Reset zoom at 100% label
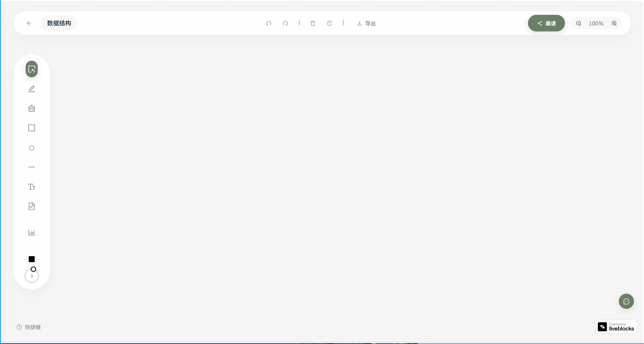This screenshot has height=344, width=644. pos(596,23)
